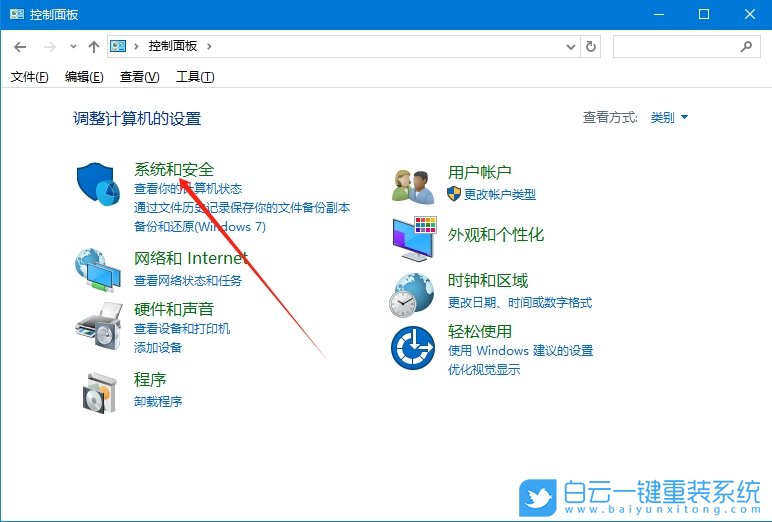The image size is (772, 522).
Task: Click the refresh button in address bar
Action: (591, 47)
